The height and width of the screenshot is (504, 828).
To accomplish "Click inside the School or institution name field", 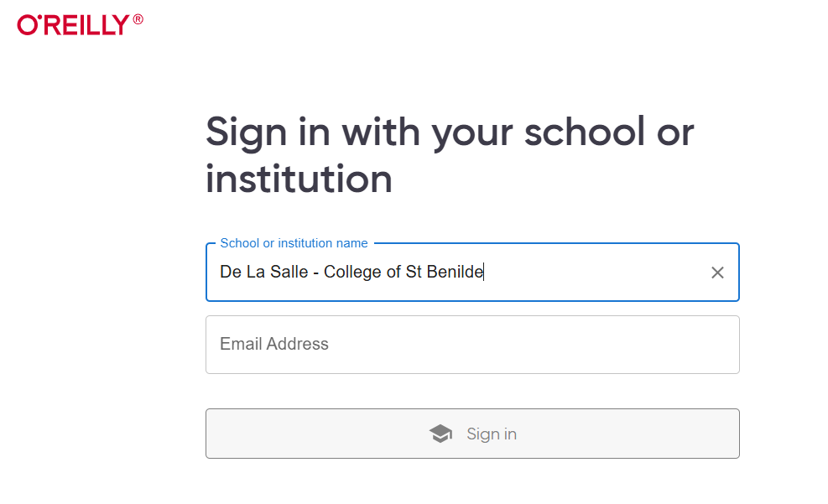I will (472, 273).
